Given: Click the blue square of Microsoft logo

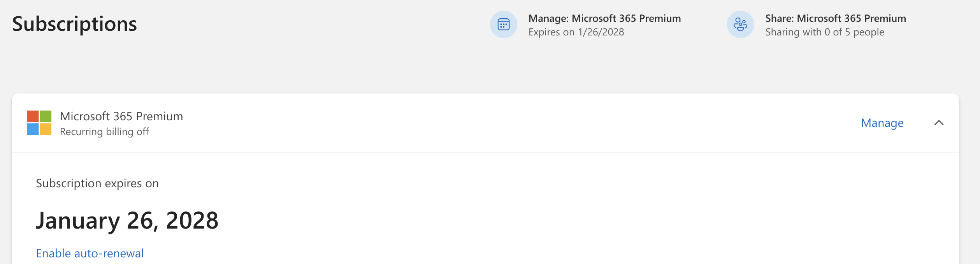Looking at the screenshot, I should click(x=33, y=129).
